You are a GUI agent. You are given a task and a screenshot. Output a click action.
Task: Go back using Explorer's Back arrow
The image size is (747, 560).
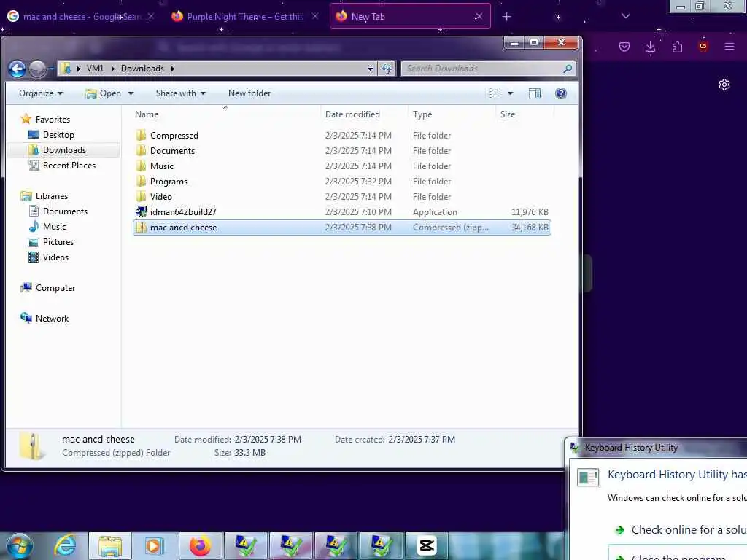pyautogui.click(x=18, y=69)
